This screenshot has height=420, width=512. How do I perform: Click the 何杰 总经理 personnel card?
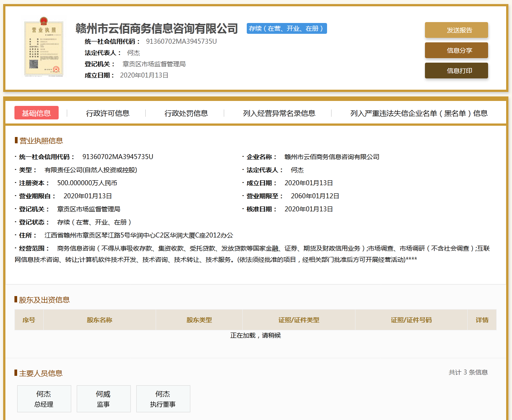pos(44,399)
